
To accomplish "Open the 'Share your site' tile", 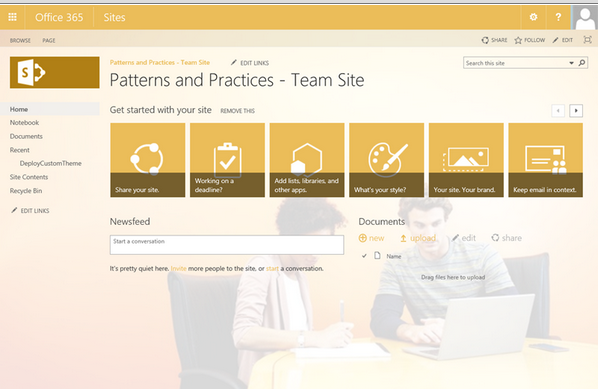I will click(x=148, y=160).
